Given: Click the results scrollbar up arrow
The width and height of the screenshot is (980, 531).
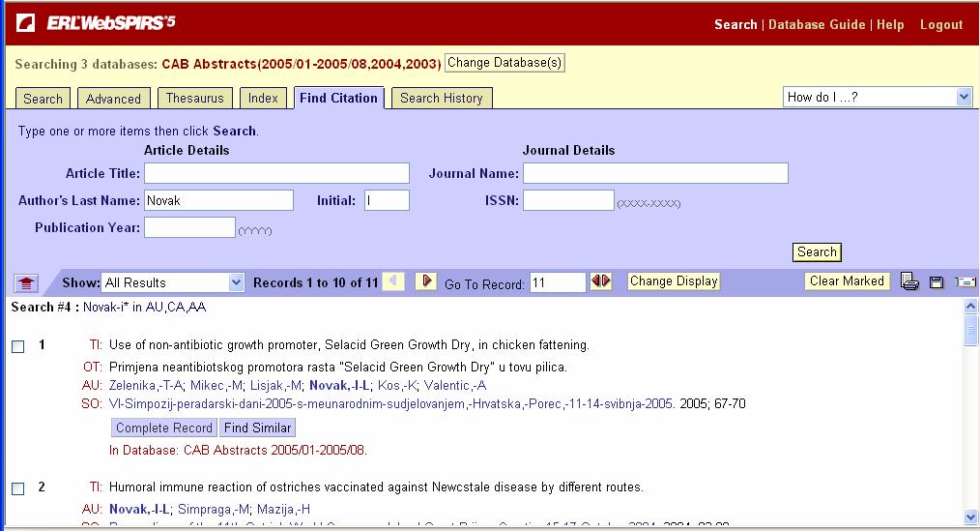Looking at the screenshot, I should point(970,307).
